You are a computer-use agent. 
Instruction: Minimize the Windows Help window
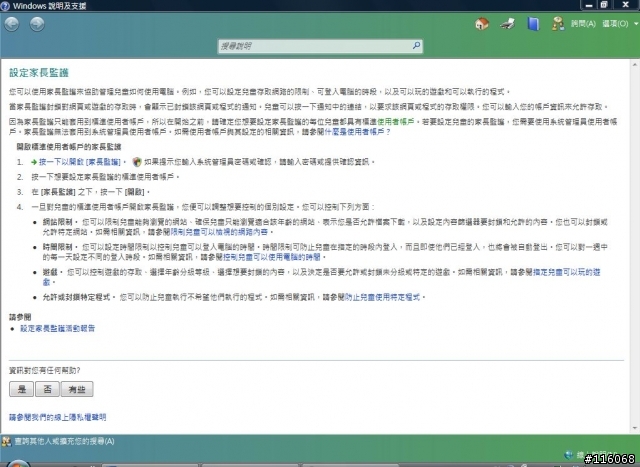click(589, 5)
